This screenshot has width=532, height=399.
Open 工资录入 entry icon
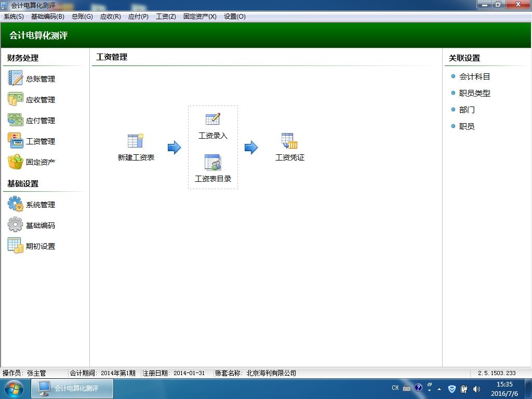click(x=212, y=119)
